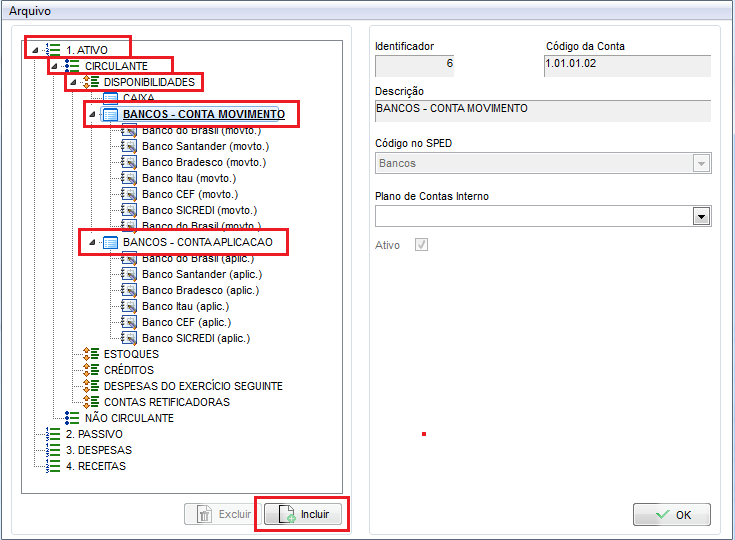
Task: Click the Excluir button
Action: coord(222,515)
